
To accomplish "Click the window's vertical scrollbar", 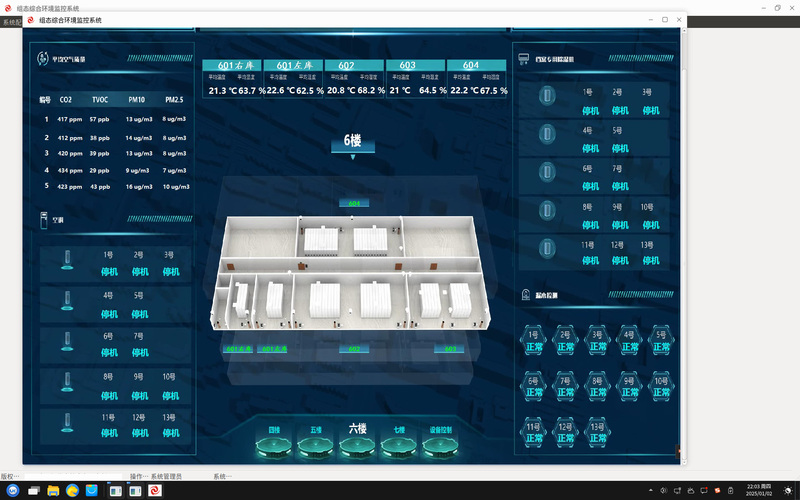I will click(x=684, y=245).
